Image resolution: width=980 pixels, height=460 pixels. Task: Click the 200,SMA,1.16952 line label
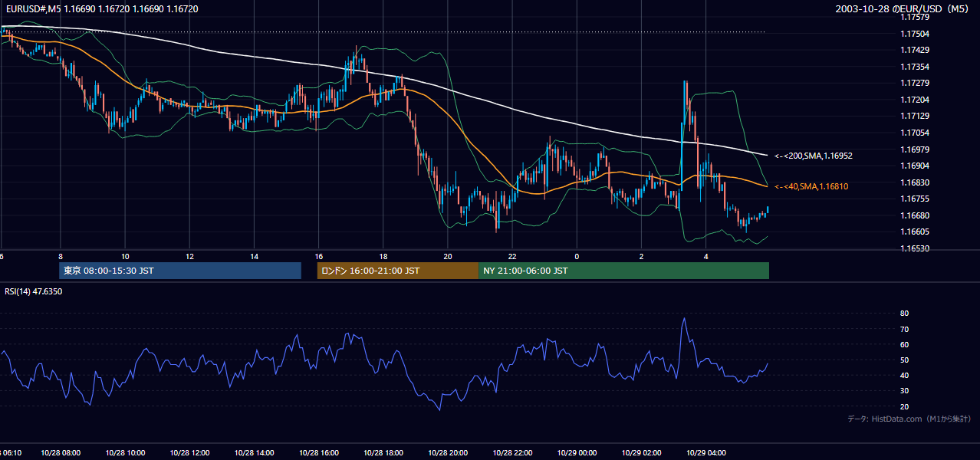coord(814,156)
